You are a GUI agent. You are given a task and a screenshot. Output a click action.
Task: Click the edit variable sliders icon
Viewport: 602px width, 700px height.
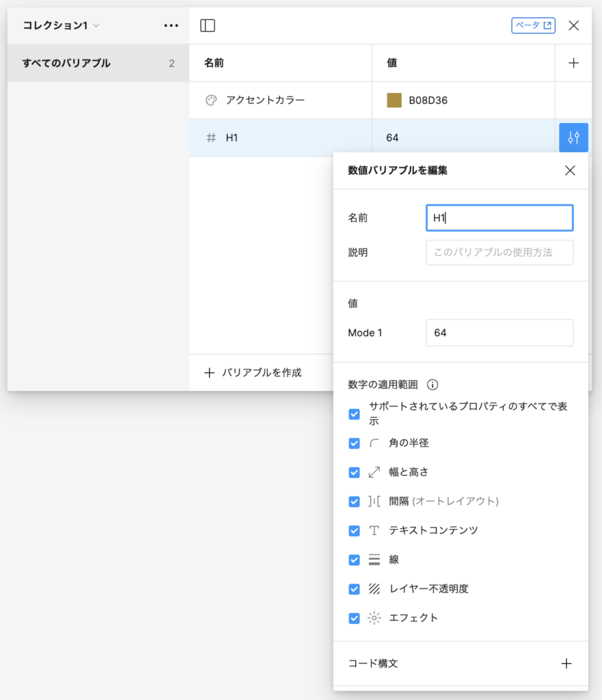click(573, 137)
